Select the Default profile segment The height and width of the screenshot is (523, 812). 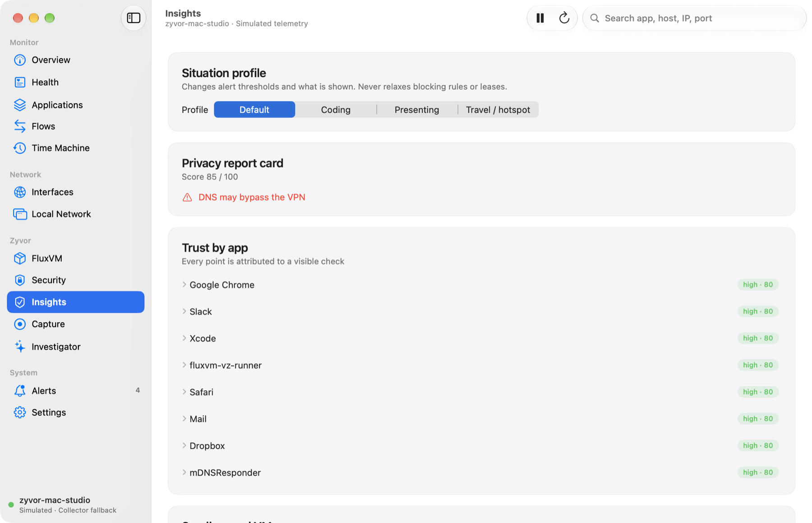(254, 110)
